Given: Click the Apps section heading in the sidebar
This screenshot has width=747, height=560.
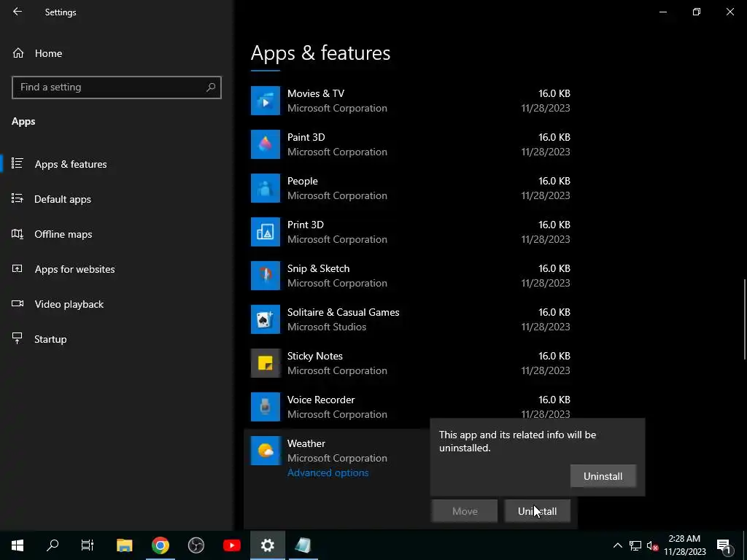Looking at the screenshot, I should point(23,122).
